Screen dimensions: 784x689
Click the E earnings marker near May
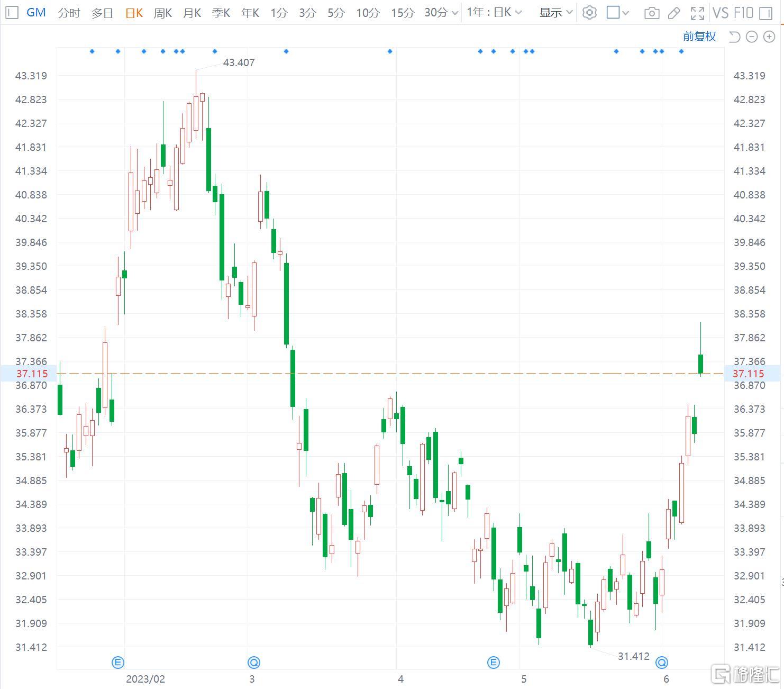(493, 662)
